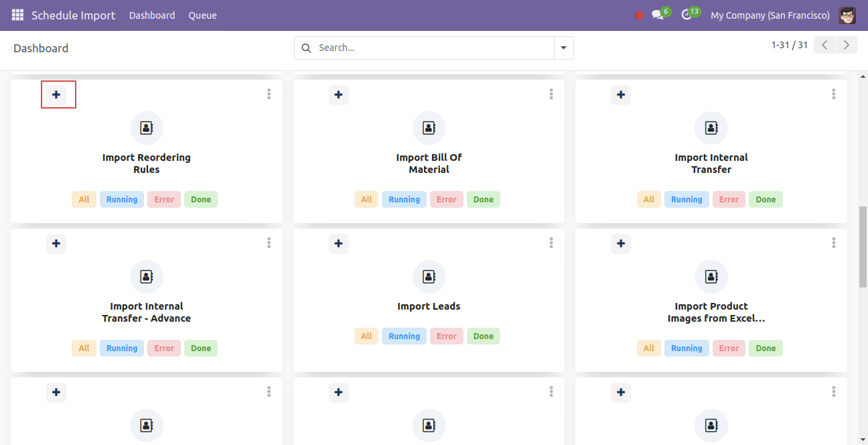Open kebab menu on Import Internal Transfer card

(834, 94)
